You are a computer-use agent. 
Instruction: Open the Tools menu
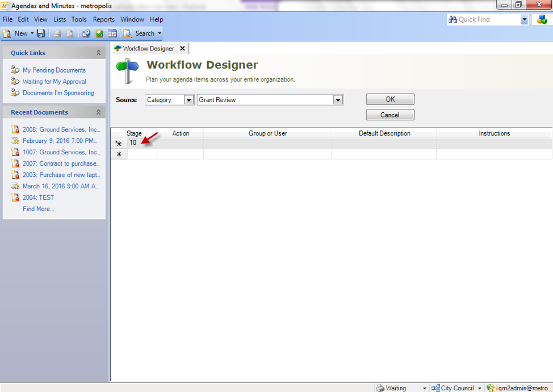79,19
